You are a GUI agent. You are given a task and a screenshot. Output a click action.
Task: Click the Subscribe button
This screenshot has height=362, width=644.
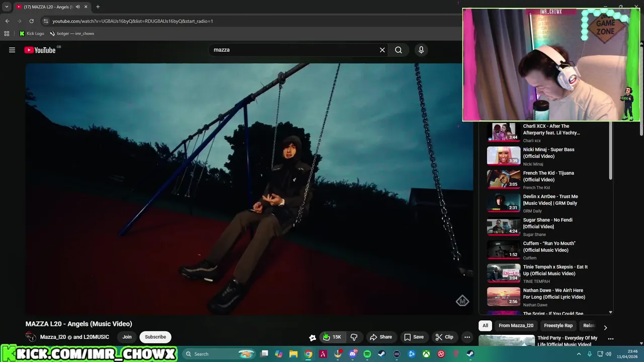(155, 337)
